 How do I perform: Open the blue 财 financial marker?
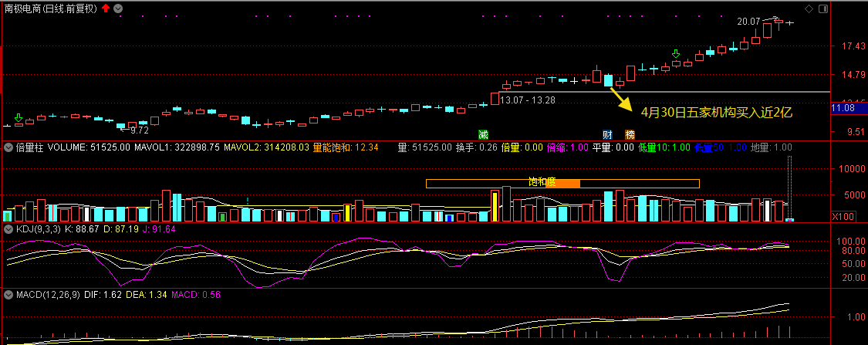[607, 134]
